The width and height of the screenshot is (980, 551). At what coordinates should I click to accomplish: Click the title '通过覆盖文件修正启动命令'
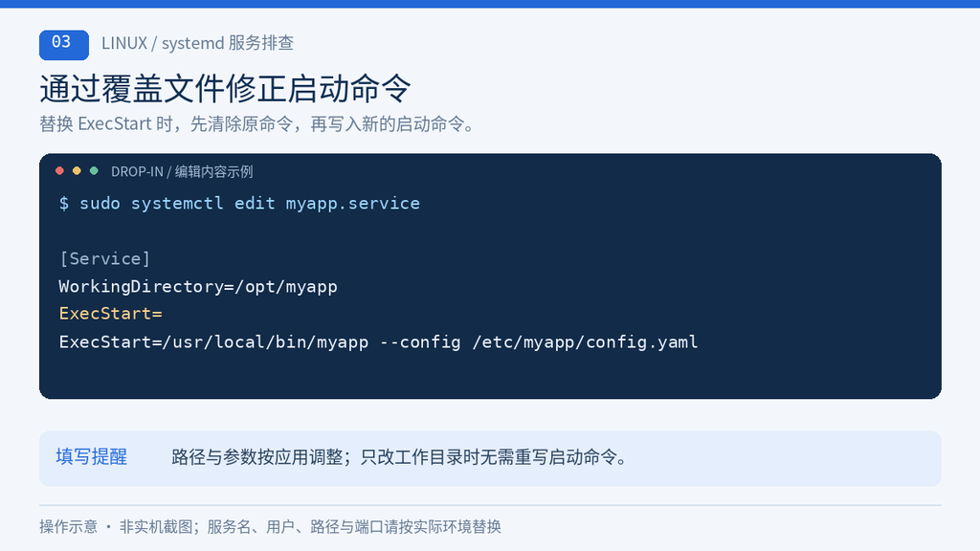pyautogui.click(x=225, y=88)
